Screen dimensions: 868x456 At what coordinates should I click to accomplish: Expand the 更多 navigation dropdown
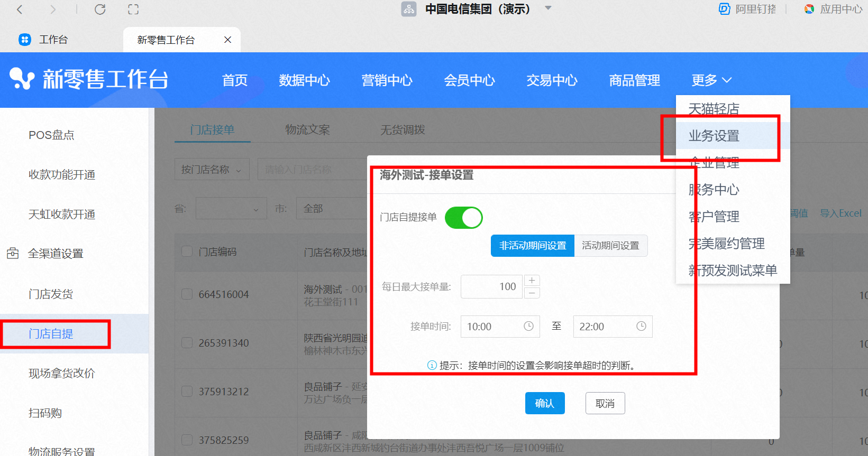tap(711, 80)
